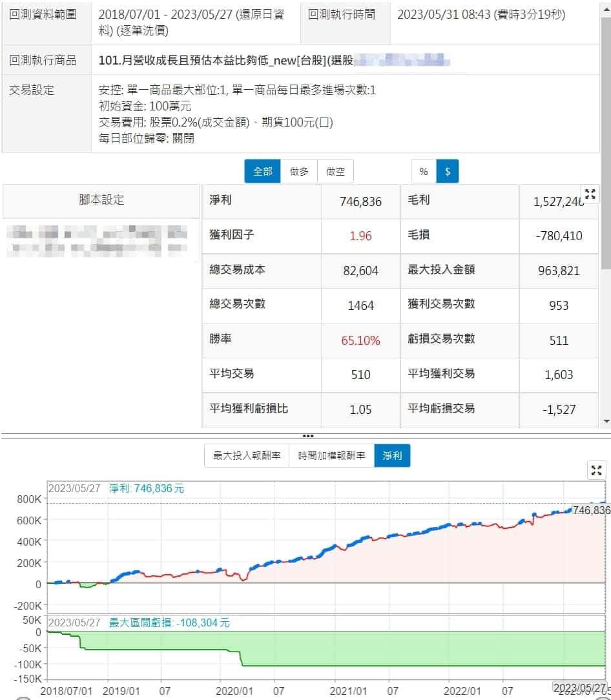Click the three-dot panel splitter handle

click(x=309, y=436)
